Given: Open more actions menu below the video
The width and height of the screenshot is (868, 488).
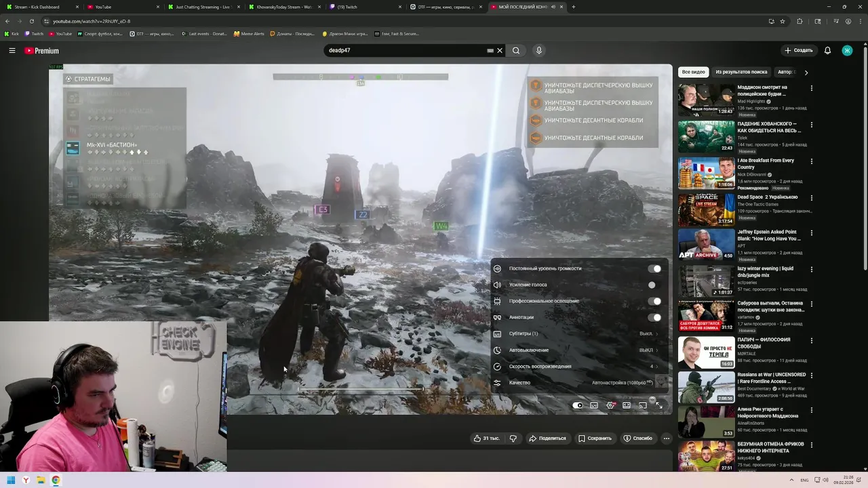Looking at the screenshot, I should [667, 438].
